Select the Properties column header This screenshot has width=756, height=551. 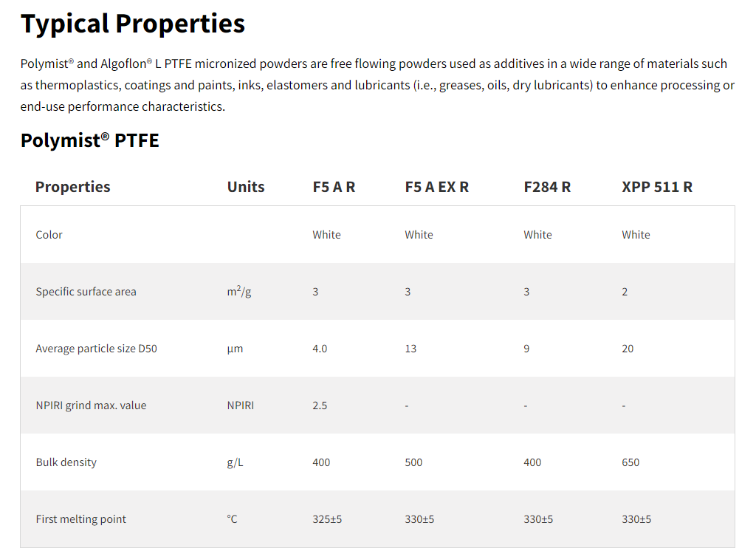(x=72, y=187)
